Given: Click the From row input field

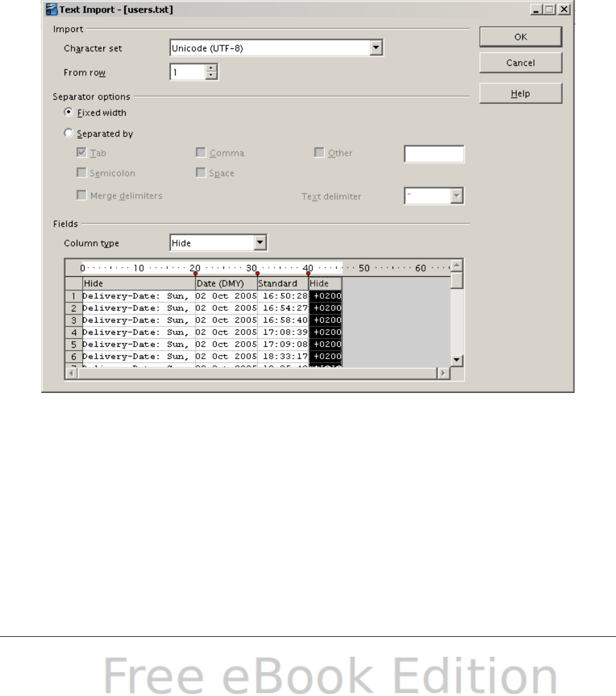Looking at the screenshot, I should tap(188, 72).
